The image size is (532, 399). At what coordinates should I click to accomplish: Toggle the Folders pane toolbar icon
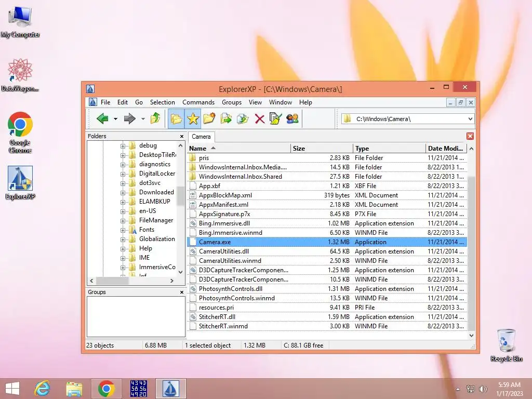point(176,119)
